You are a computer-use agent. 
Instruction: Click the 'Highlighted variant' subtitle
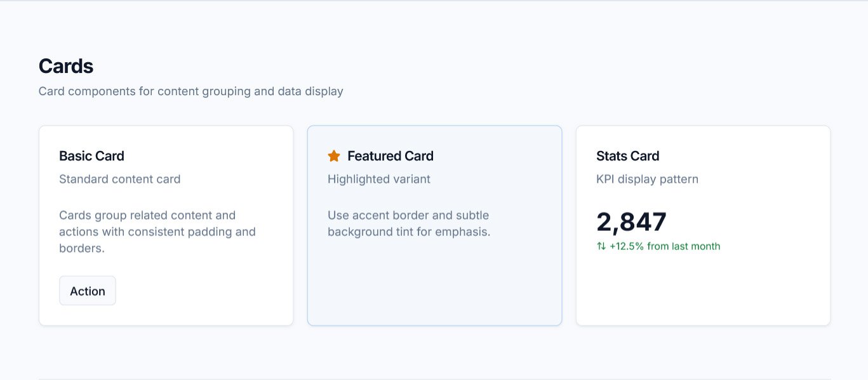379,179
